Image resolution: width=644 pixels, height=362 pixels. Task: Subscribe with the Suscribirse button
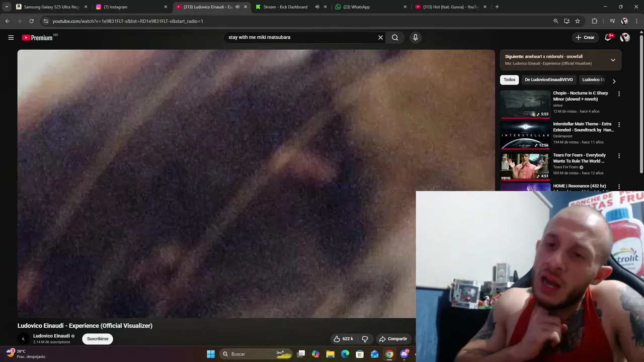pos(98,339)
